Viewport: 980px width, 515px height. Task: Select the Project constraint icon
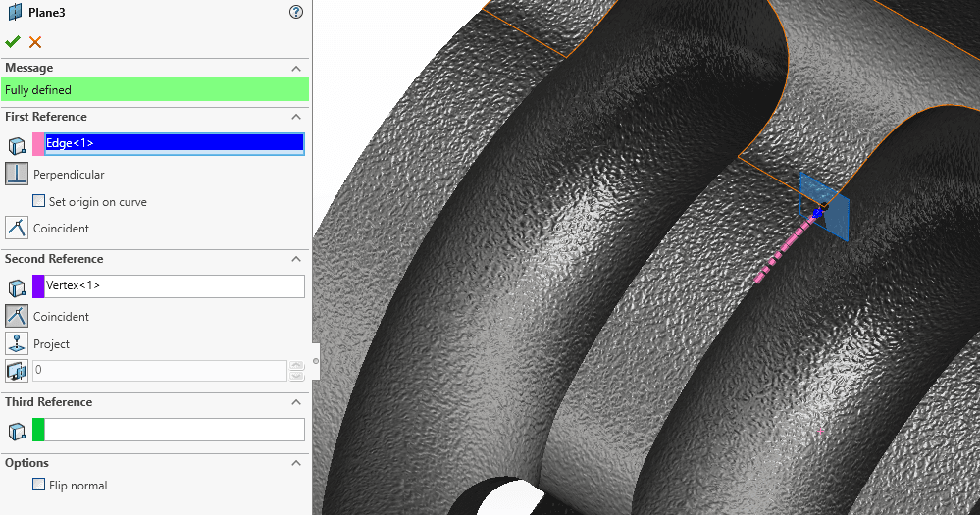click(17, 343)
